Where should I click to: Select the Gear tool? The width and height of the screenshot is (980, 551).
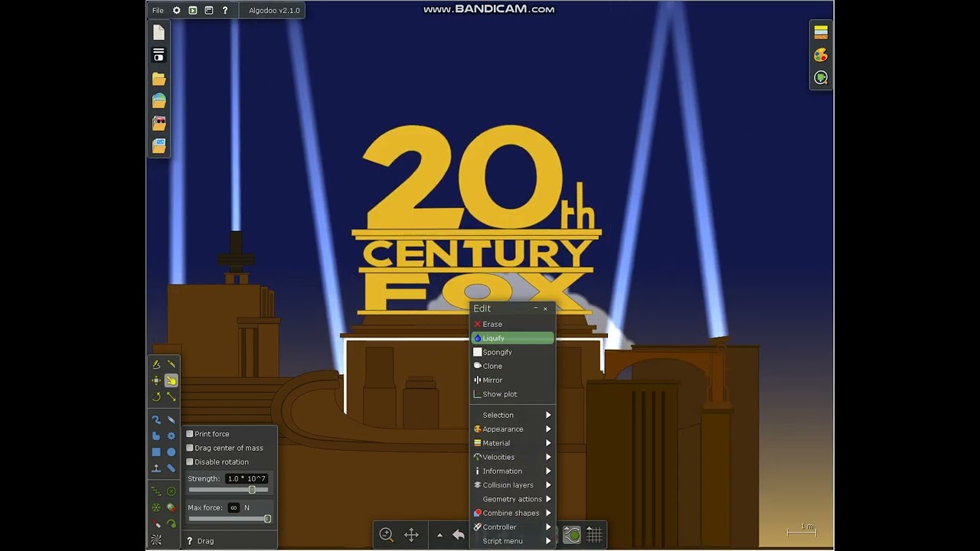click(171, 435)
